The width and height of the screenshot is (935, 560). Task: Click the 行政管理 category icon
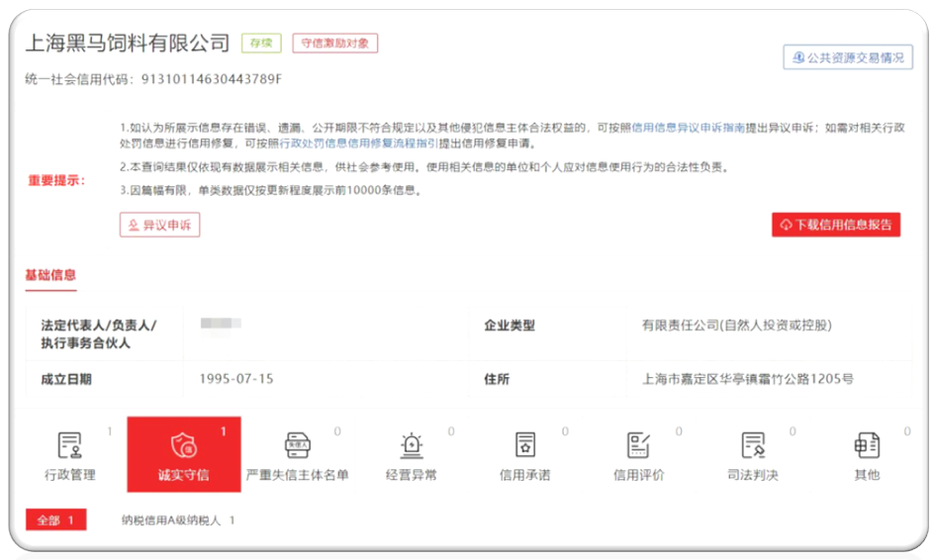(x=69, y=446)
